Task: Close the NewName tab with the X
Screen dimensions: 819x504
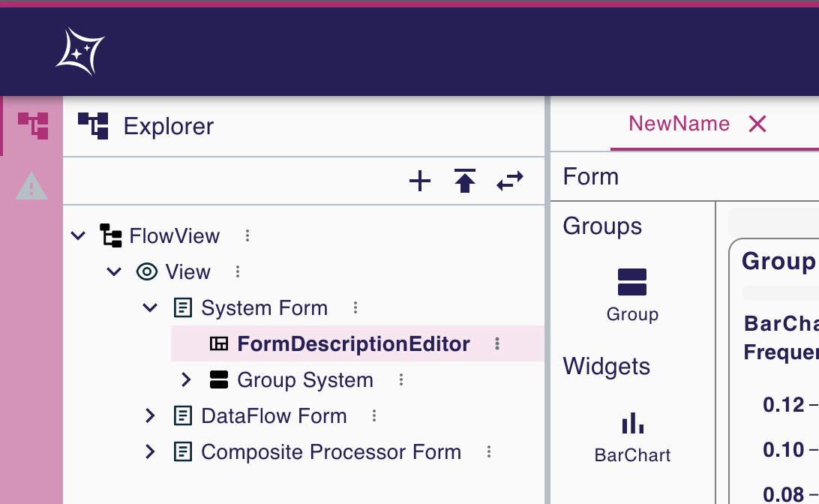Action: click(757, 124)
